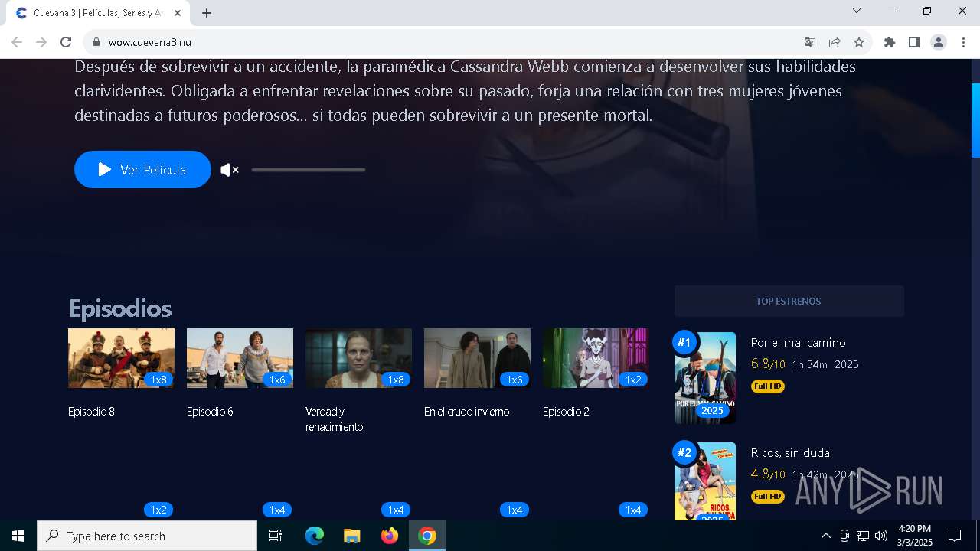Go back with browser back arrow
Image resolution: width=980 pixels, height=551 pixels.
pyautogui.click(x=17, y=42)
